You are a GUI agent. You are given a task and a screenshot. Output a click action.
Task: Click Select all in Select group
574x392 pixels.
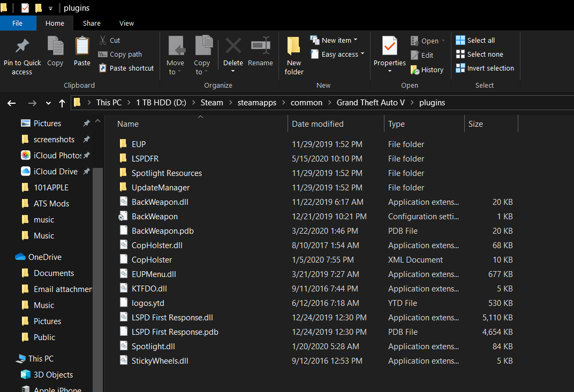[x=475, y=40]
